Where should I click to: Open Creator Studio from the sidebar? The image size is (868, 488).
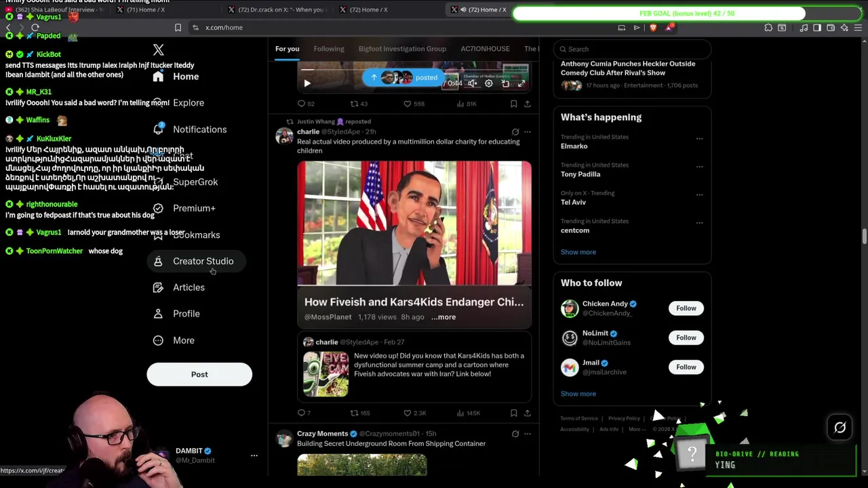pos(195,261)
